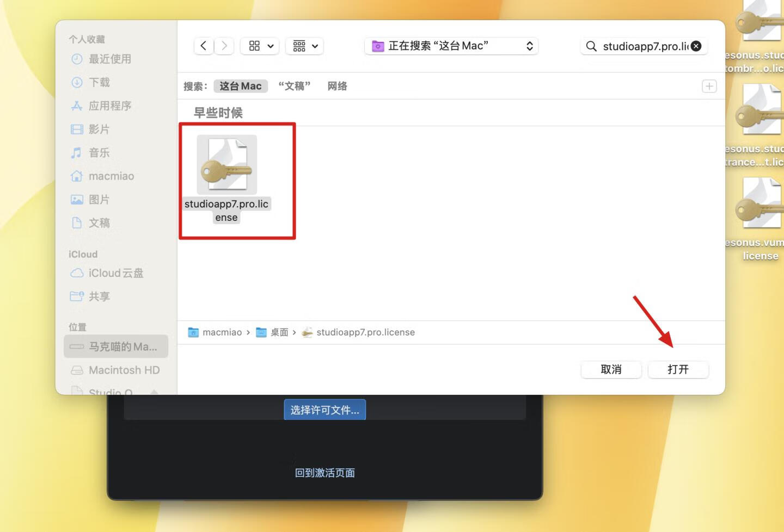Select the 网络 search scope

coord(337,86)
